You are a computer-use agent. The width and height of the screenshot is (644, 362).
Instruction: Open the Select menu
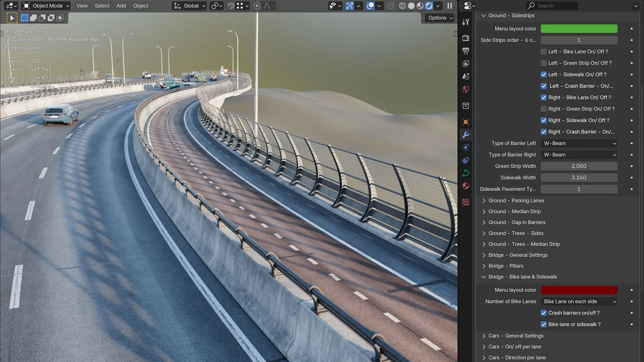[102, 6]
